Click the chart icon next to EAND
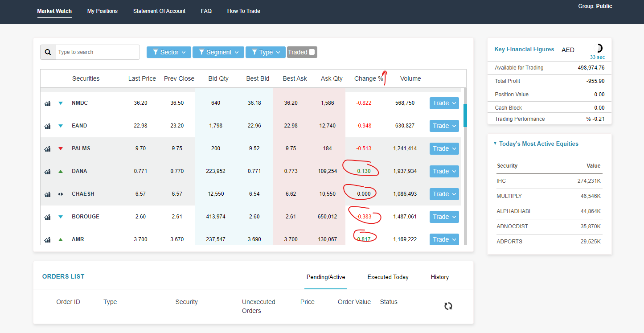Viewport: 644px width, 333px height. tap(47, 126)
